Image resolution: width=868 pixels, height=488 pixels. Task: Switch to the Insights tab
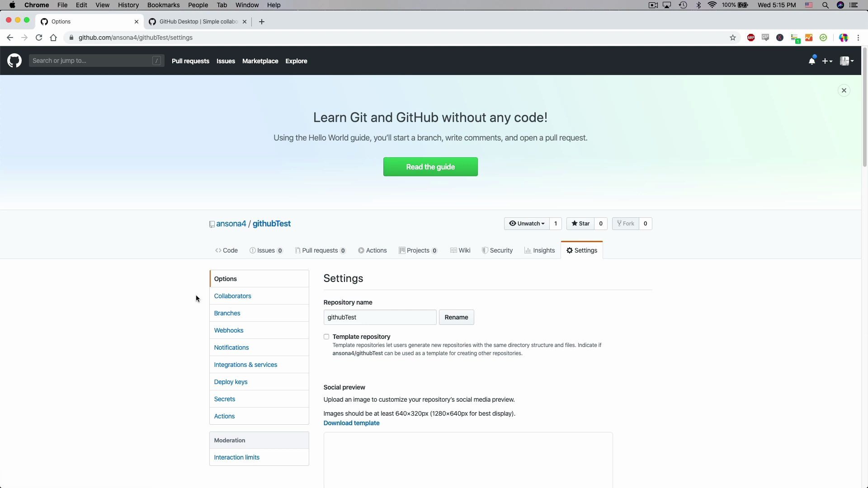(x=539, y=250)
